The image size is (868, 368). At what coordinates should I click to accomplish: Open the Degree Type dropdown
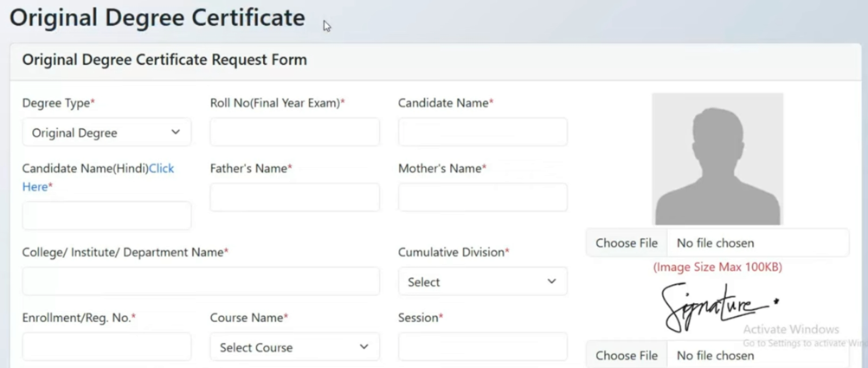click(106, 132)
